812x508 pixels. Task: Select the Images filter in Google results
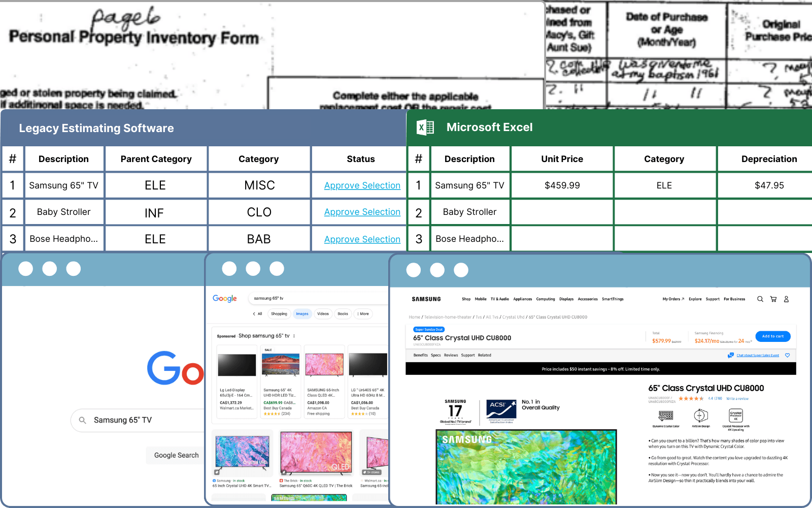click(302, 314)
